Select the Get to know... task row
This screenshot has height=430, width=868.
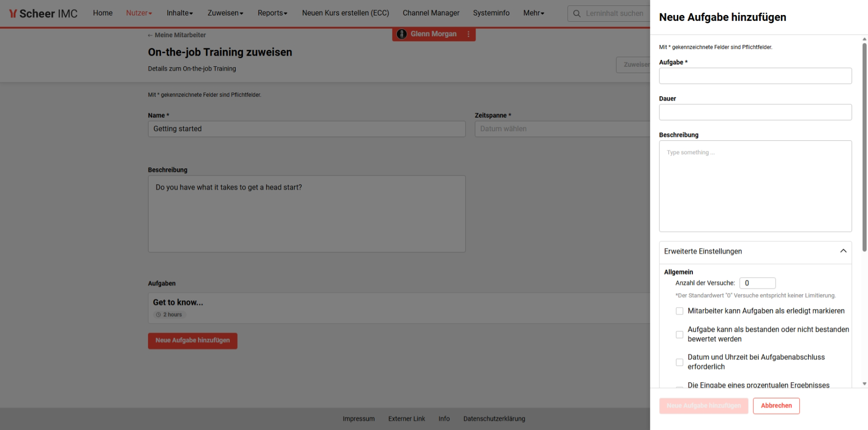click(399, 308)
